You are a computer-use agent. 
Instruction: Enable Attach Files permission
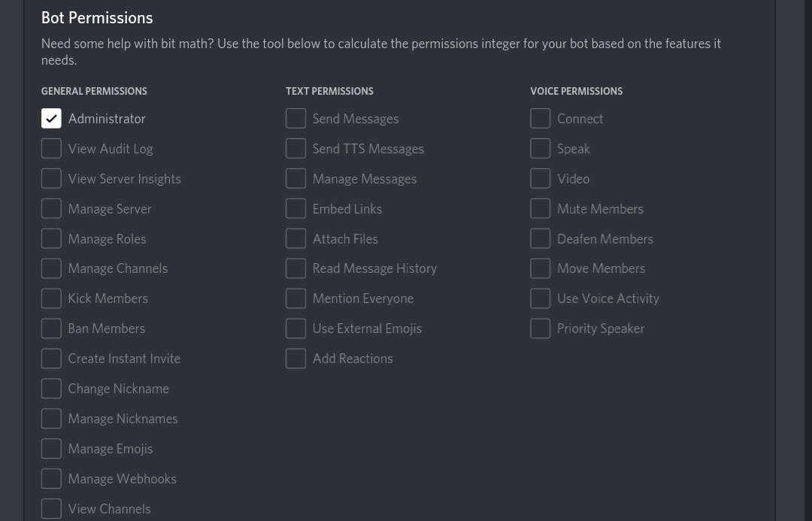pyautogui.click(x=295, y=239)
